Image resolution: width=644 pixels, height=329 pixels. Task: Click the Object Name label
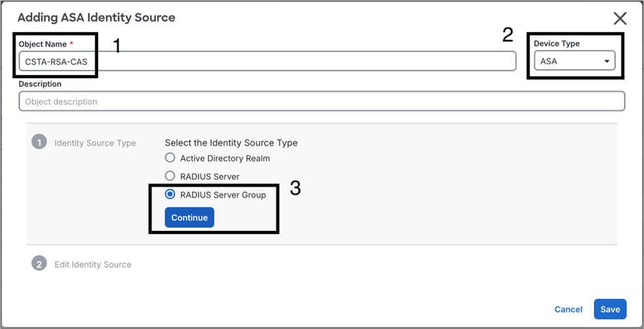(42, 44)
